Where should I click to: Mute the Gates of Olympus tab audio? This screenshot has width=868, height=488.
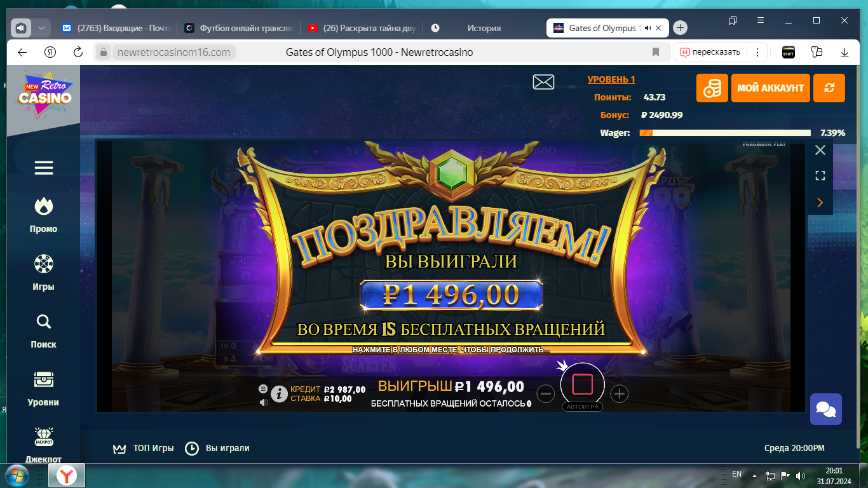tap(648, 28)
